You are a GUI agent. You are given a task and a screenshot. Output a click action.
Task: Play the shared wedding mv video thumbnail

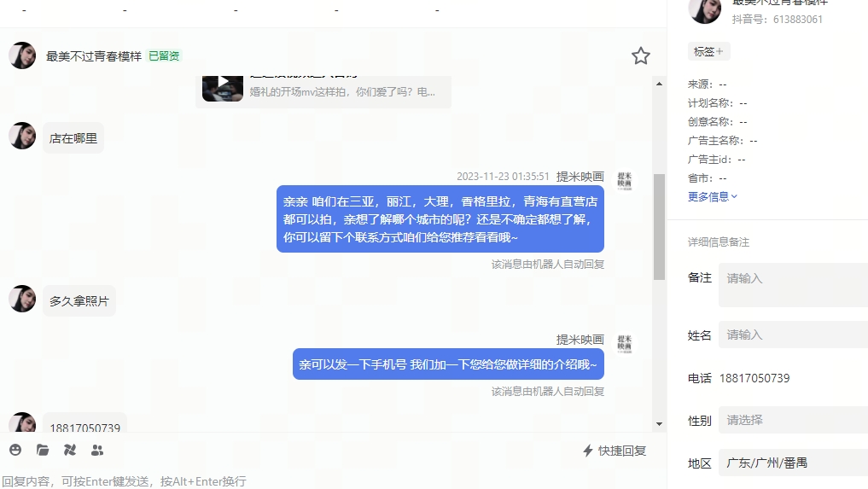223,89
